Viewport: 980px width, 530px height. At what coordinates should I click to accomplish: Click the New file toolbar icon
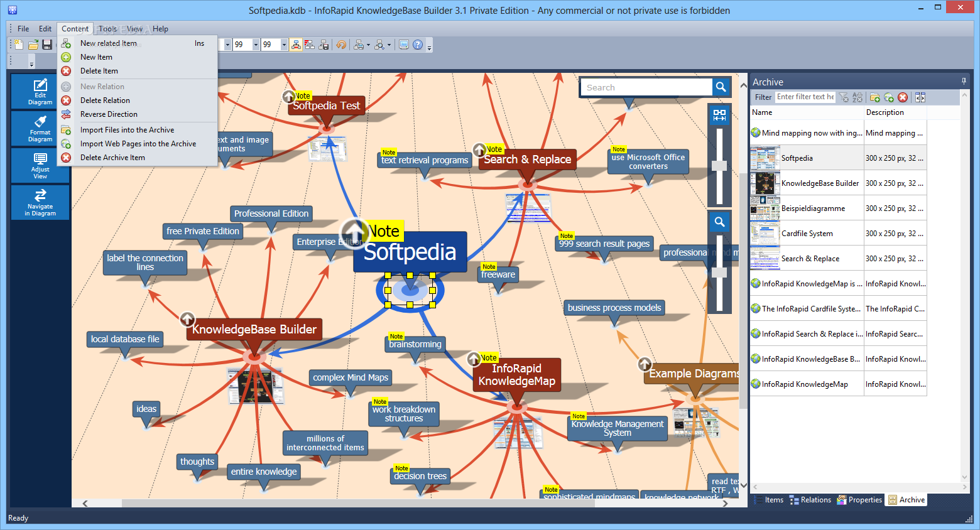point(19,45)
